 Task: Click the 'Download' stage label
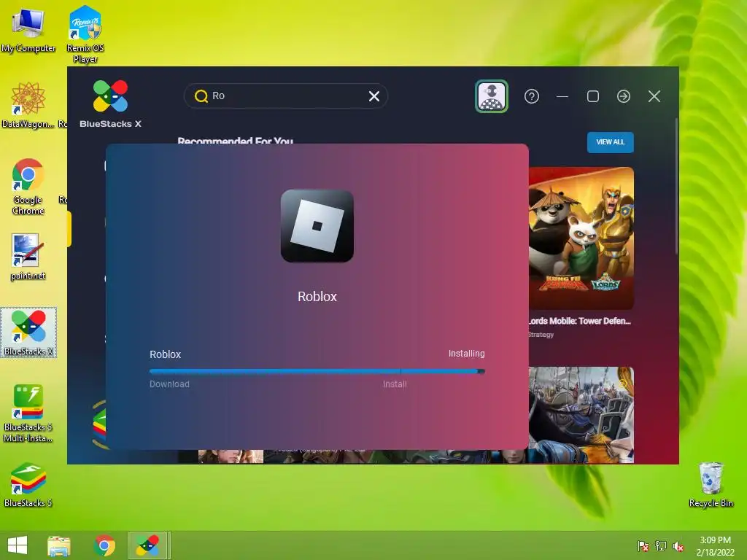169,384
